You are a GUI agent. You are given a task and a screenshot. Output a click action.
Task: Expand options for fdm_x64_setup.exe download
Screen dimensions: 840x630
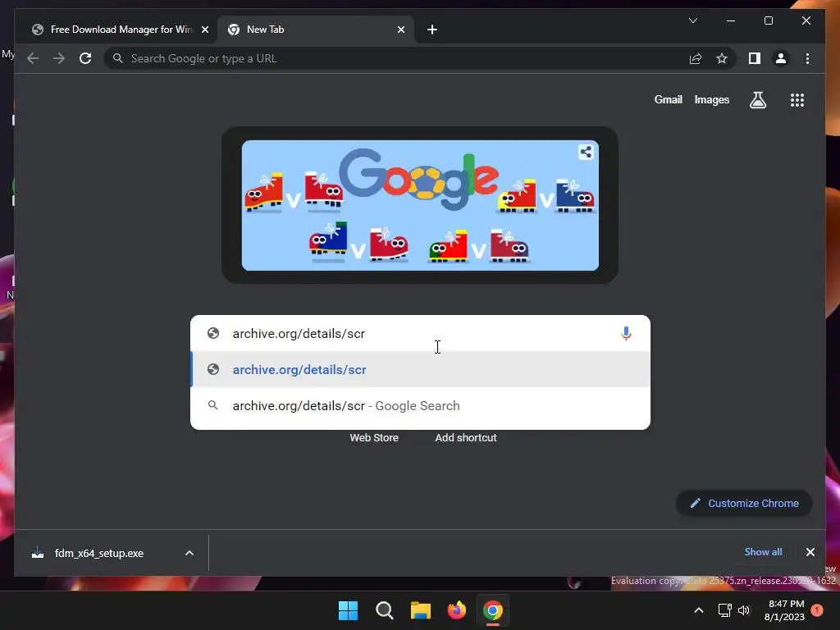(189, 553)
